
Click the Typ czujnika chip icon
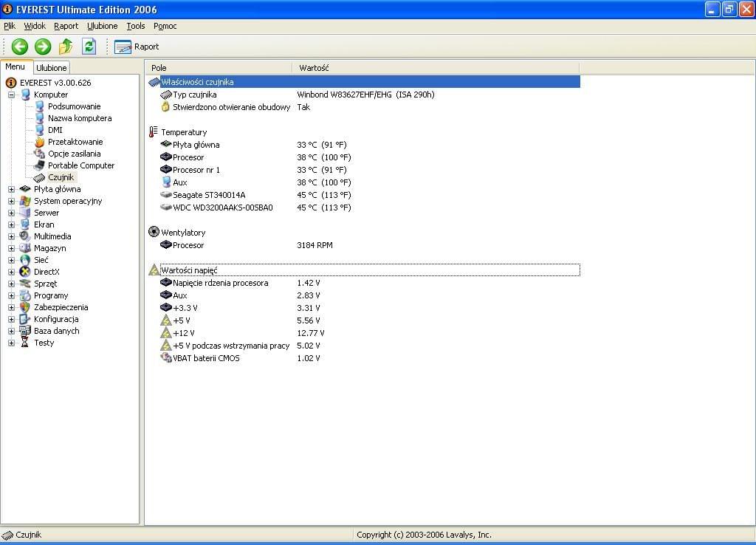click(x=166, y=95)
